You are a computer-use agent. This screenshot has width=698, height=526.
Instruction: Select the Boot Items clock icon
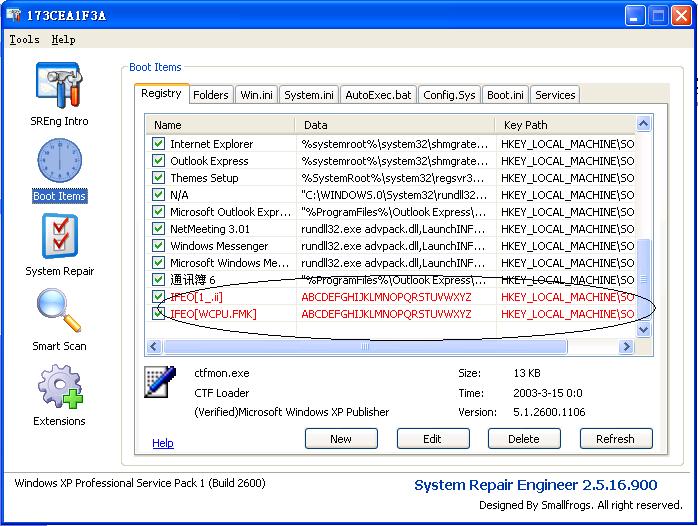coord(59,162)
